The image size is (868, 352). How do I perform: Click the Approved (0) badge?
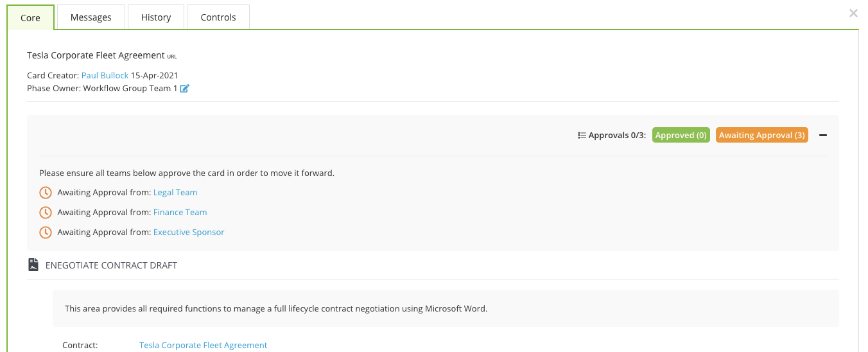(x=681, y=136)
